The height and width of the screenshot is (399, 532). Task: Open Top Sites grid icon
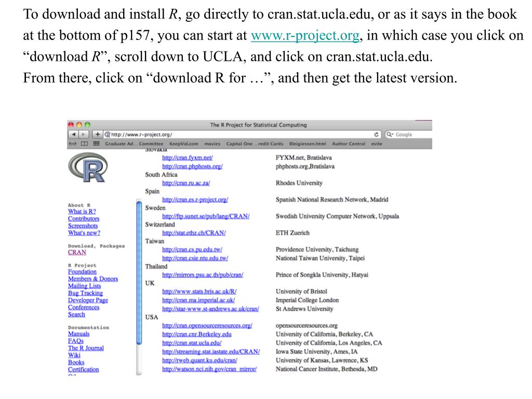point(96,144)
